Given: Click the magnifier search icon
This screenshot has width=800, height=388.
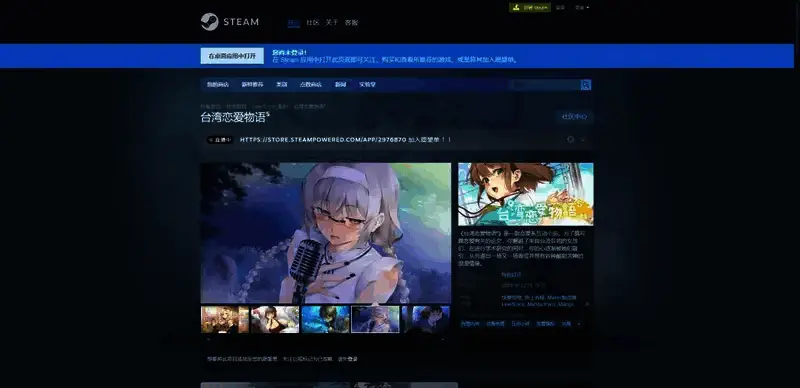Looking at the screenshot, I should point(586,85).
